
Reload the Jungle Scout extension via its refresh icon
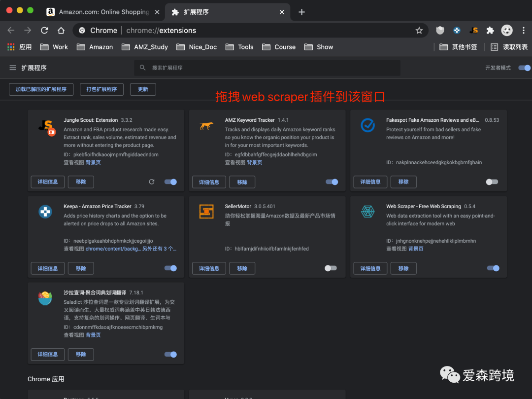tap(152, 181)
